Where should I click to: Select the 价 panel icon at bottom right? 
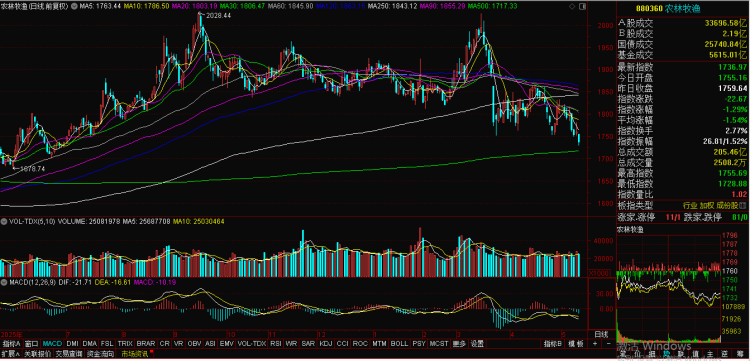(x=637, y=354)
